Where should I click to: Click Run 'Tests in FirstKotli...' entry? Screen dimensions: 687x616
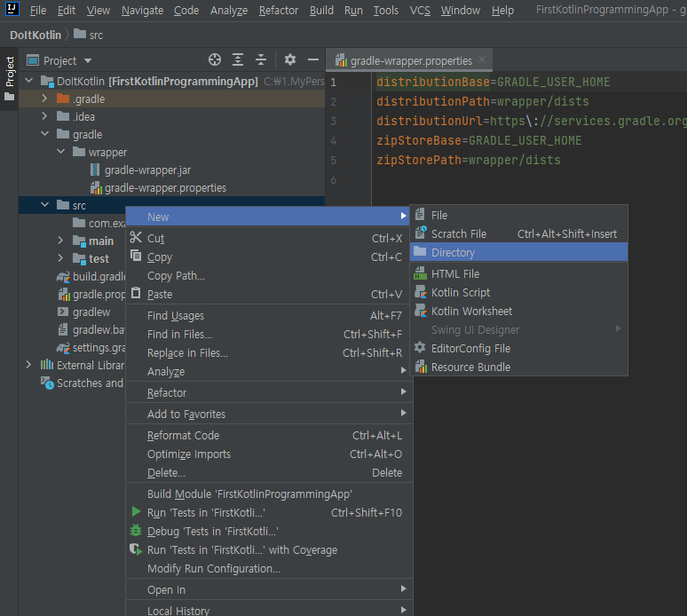pyautogui.click(x=268, y=513)
